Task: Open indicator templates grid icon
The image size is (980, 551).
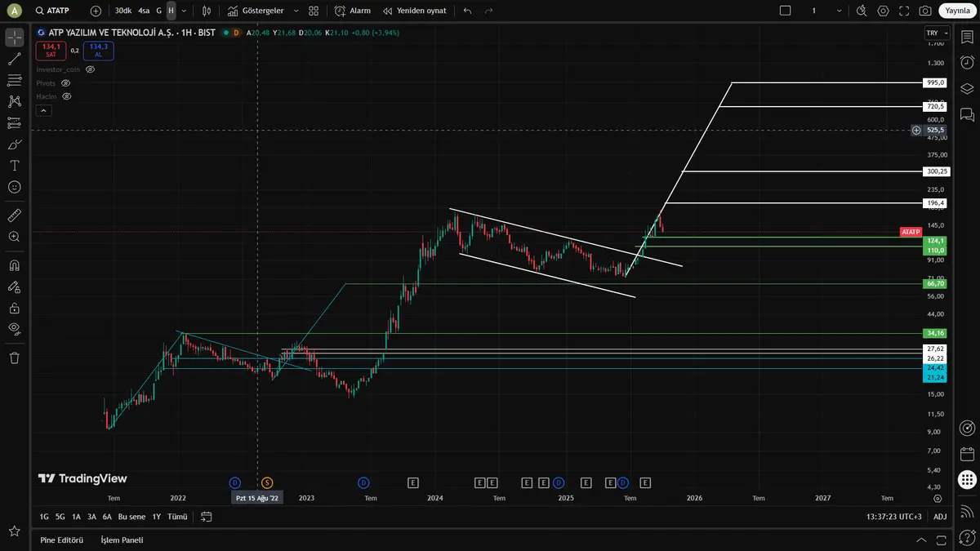Action: (314, 11)
